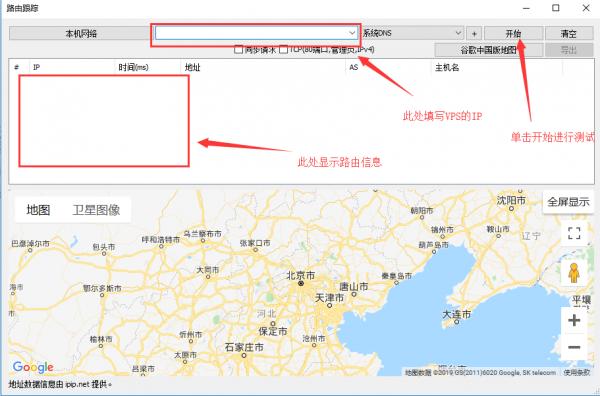The width and height of the screenshot is (600, 396).
Task: Click 忻州市 label on map
Action: 191,334
